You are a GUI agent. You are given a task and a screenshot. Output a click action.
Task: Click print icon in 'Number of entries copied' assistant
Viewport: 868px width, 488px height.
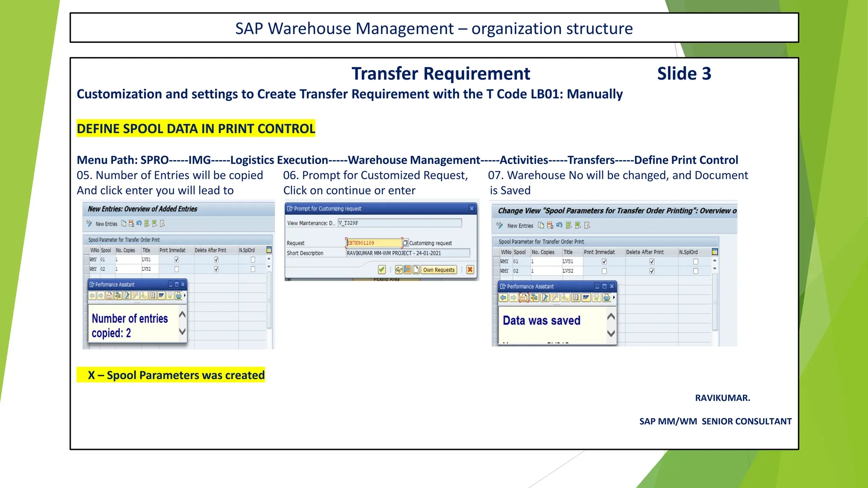click(178, 295)
